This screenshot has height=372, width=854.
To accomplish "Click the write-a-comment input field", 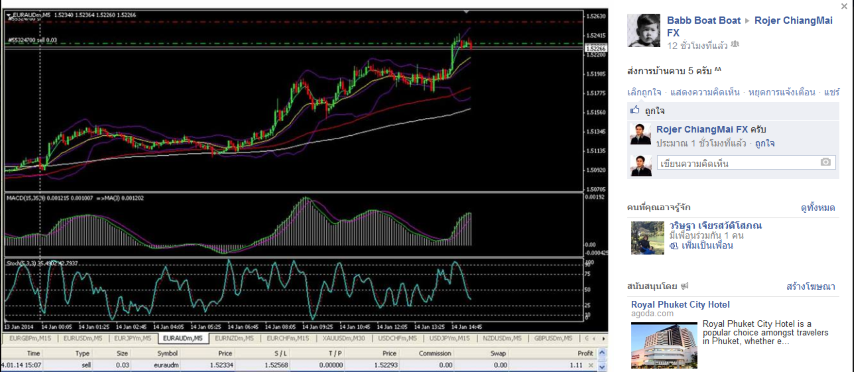I will (746, 163).
